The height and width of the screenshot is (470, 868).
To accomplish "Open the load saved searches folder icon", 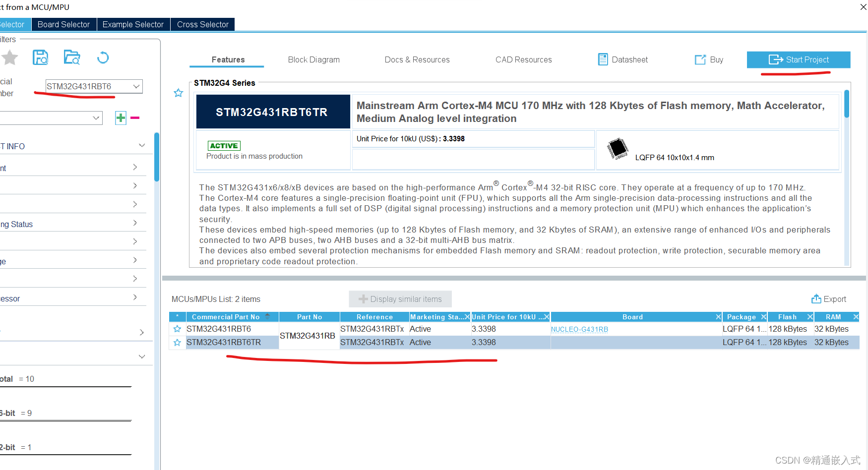I will tap(72, 58).
